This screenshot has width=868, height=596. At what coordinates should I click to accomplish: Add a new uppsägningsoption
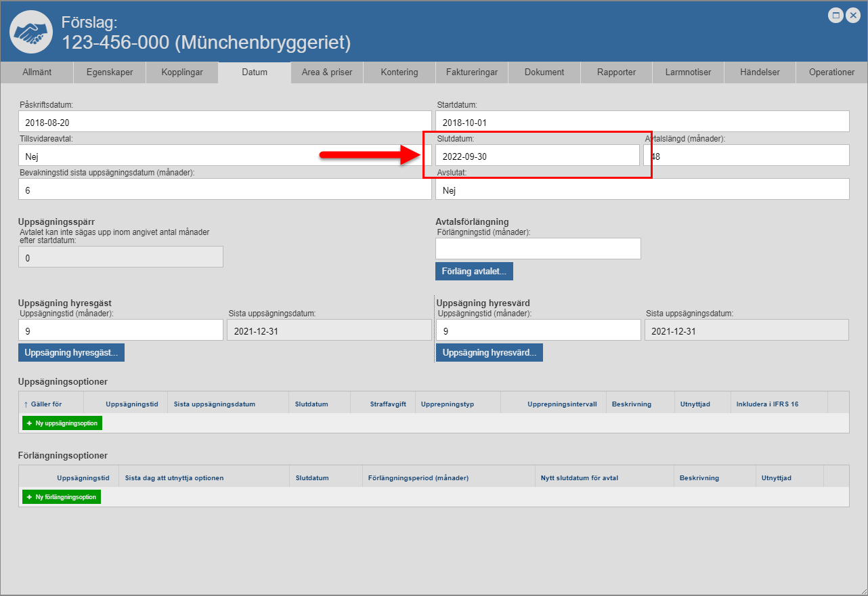pyautogui.click(x=62, y=423)
